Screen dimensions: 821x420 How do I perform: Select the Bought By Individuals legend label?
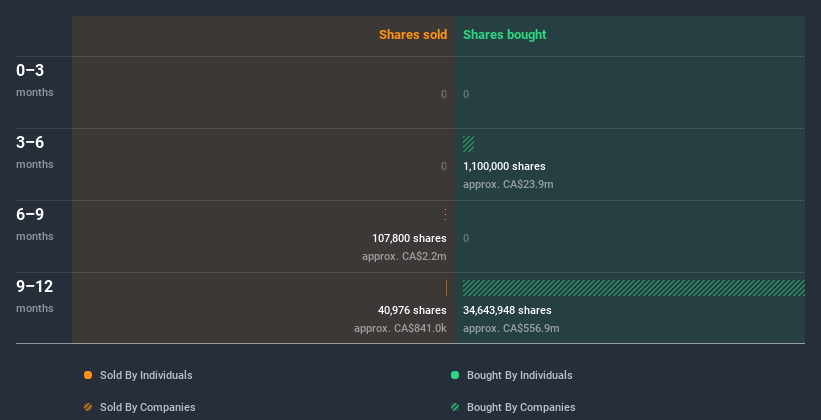coord(519,375)
